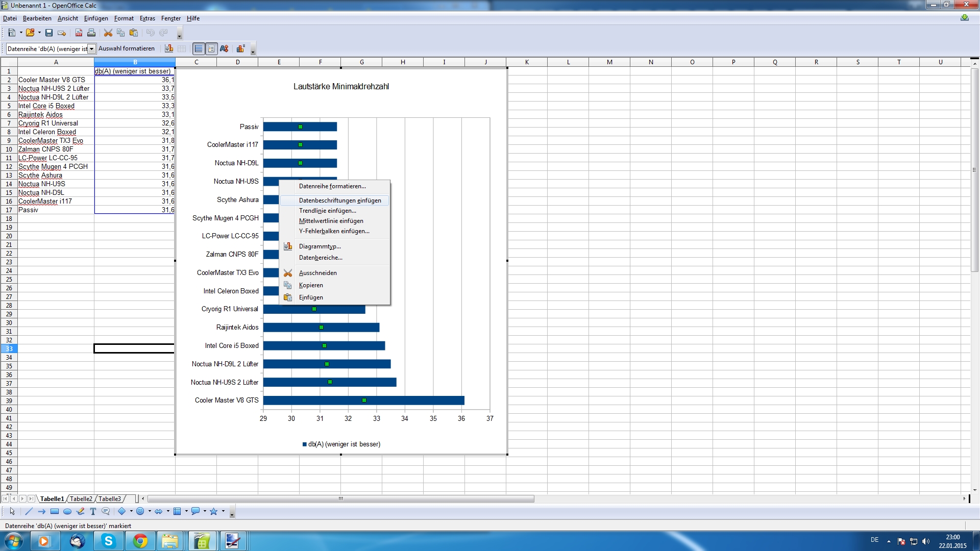
Task: Select the Callouts speech bubble tool
Action: pos(106,511)
